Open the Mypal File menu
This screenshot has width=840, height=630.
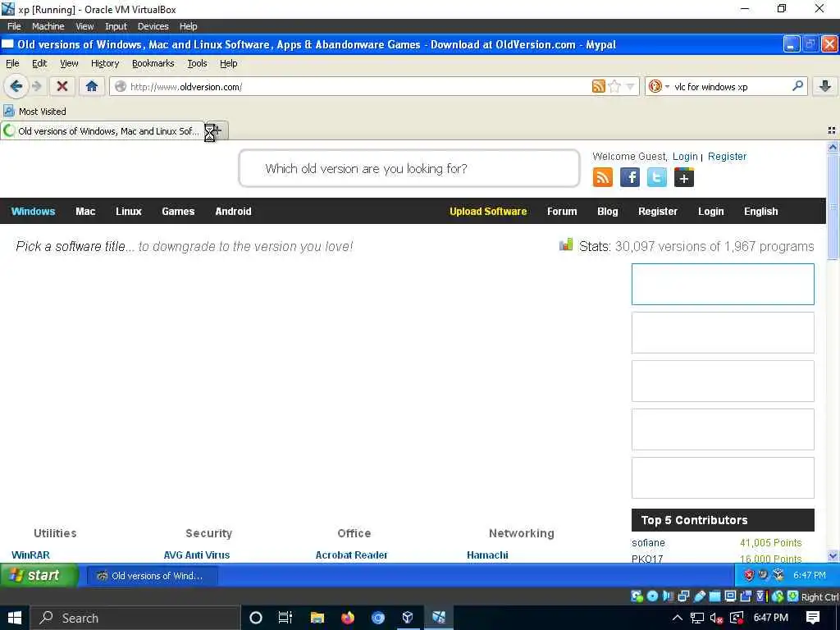tap(12, 63)
